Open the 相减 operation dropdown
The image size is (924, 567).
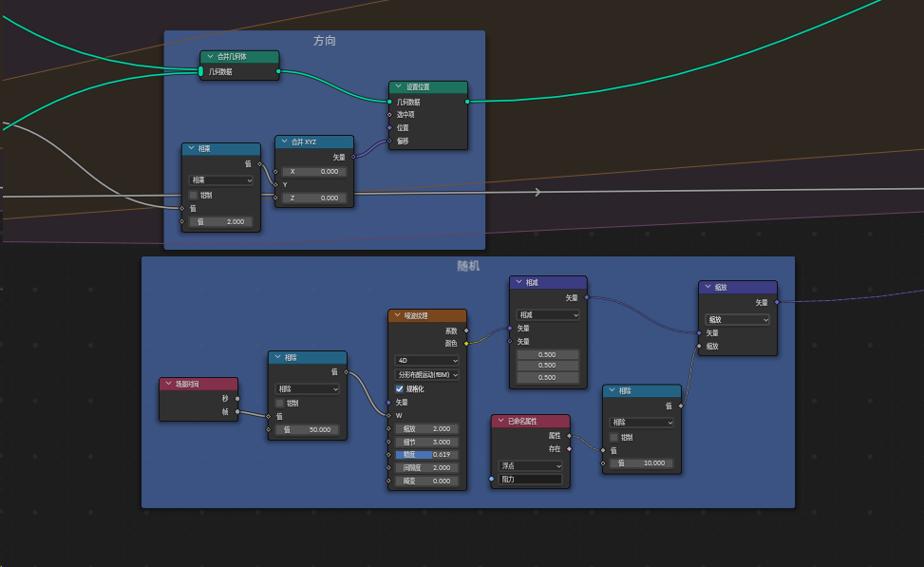pos(548,315)
